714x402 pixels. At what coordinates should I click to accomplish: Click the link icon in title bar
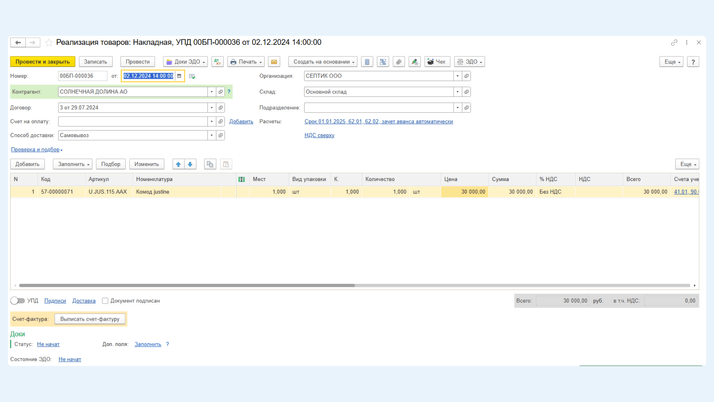tap(674, 43)
